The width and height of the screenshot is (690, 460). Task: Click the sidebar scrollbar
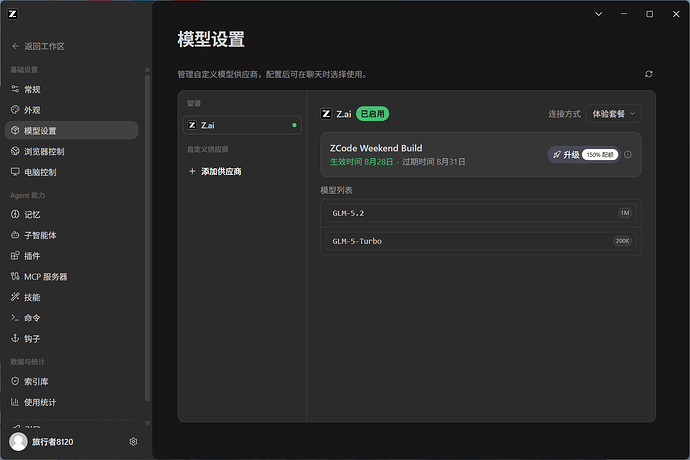coord(147,238)
